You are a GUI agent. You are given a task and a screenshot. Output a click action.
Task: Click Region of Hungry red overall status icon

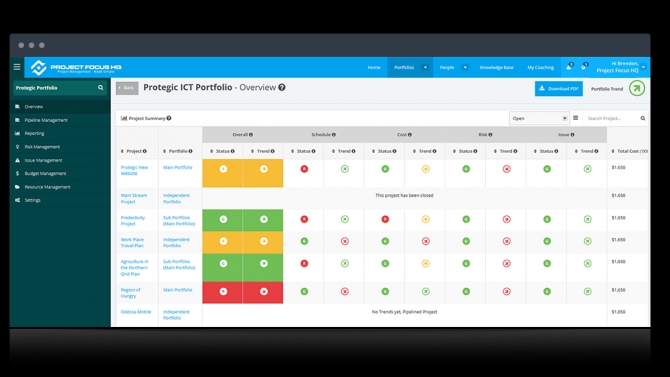223,292
